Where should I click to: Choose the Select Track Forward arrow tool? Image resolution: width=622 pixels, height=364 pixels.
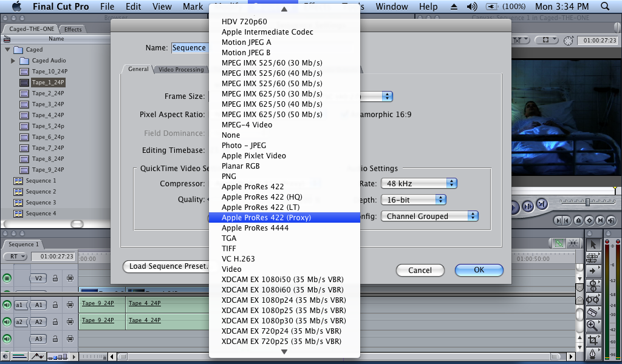(593, 271)
